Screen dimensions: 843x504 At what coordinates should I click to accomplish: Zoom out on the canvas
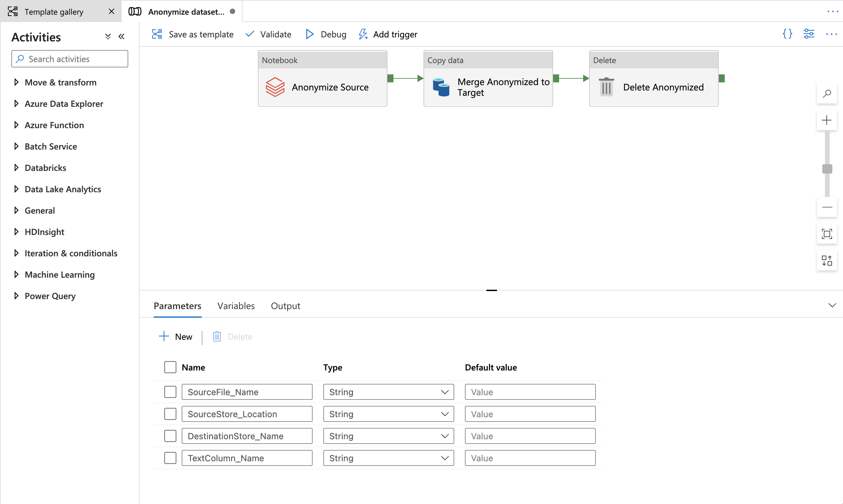[827, 207]
